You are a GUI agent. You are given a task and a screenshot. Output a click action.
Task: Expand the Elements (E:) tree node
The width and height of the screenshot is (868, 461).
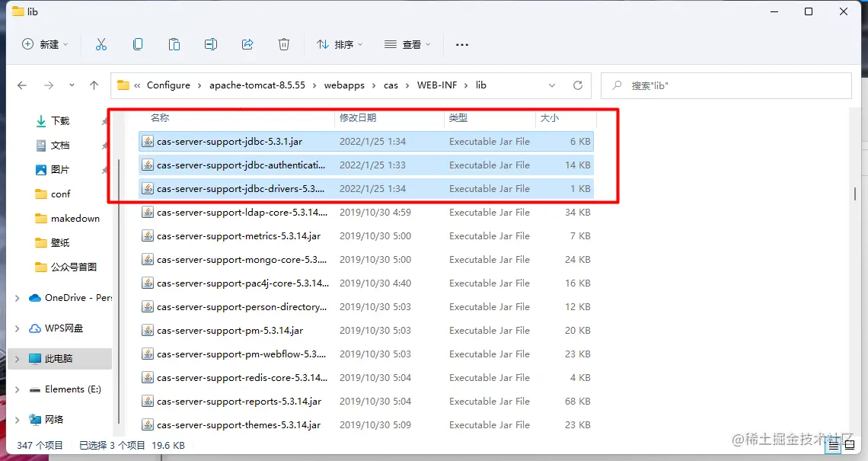(x=18, y=389)
